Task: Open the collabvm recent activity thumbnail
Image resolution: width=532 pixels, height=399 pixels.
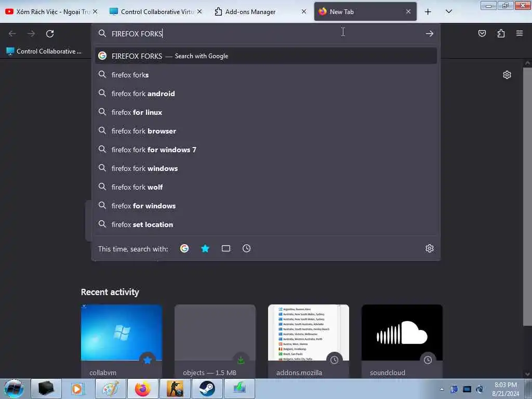Action: (x=122, y=341)
